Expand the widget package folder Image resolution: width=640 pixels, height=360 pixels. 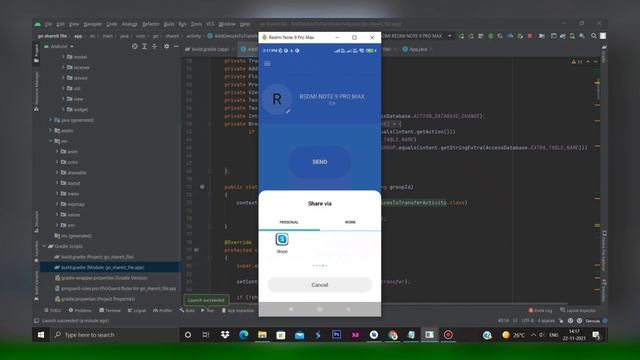[63, 109]
